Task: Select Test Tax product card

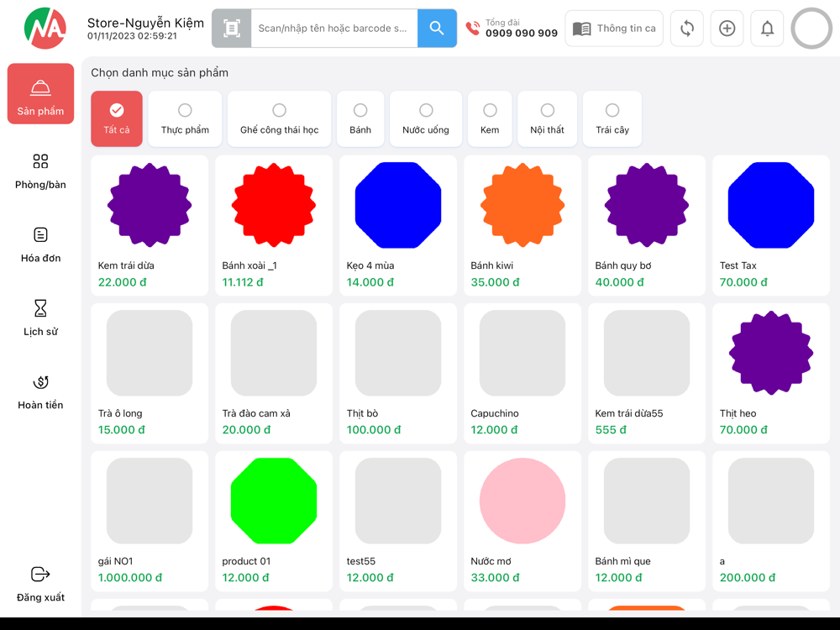Action: (771, 225)
